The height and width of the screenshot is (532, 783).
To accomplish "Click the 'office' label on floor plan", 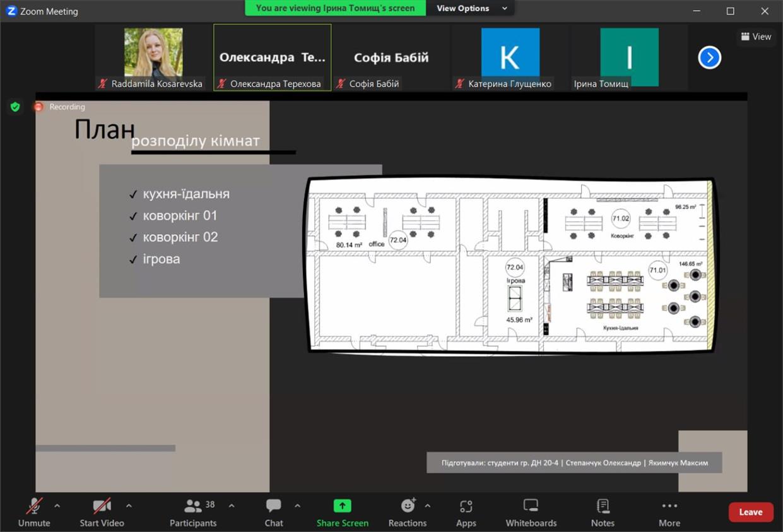I will click(x=377, y=244).
